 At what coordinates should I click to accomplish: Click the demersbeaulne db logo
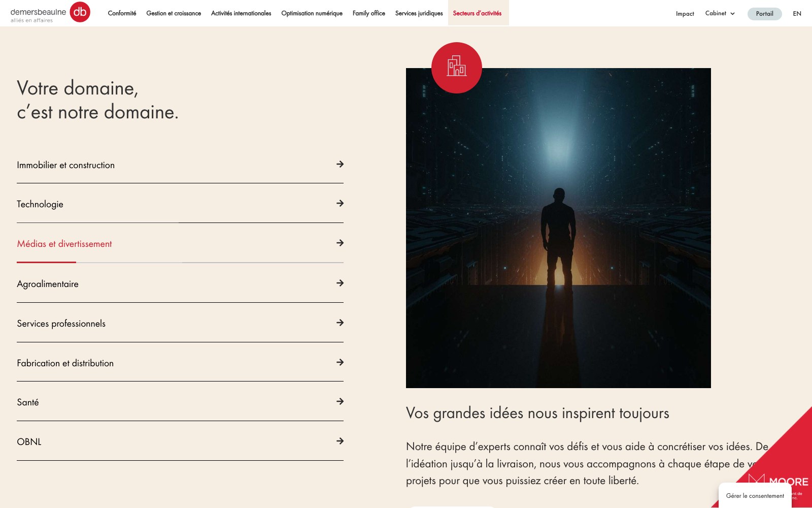50,13
